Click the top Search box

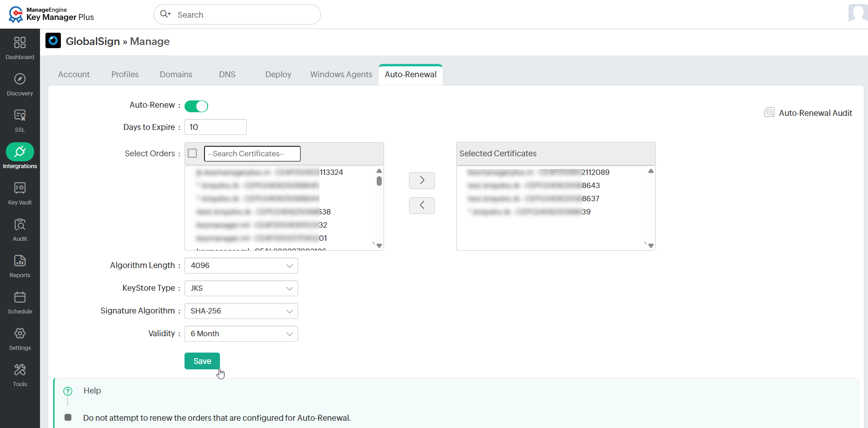(x=237, y=15)
